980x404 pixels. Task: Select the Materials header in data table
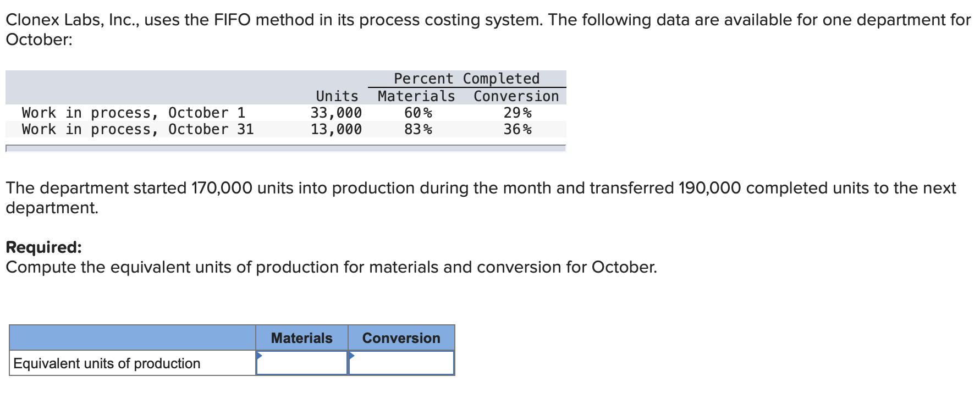click(416, 96)
